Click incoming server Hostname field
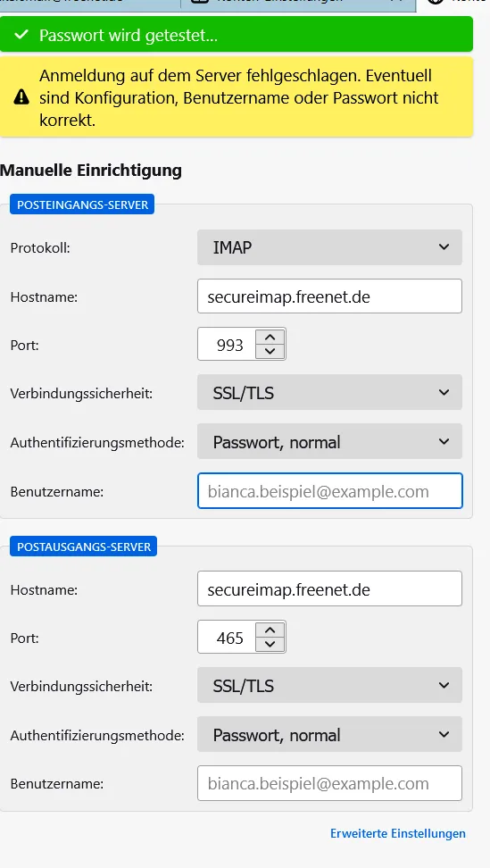Viewport: 490px width, 868px height. (x=329, y=296)
